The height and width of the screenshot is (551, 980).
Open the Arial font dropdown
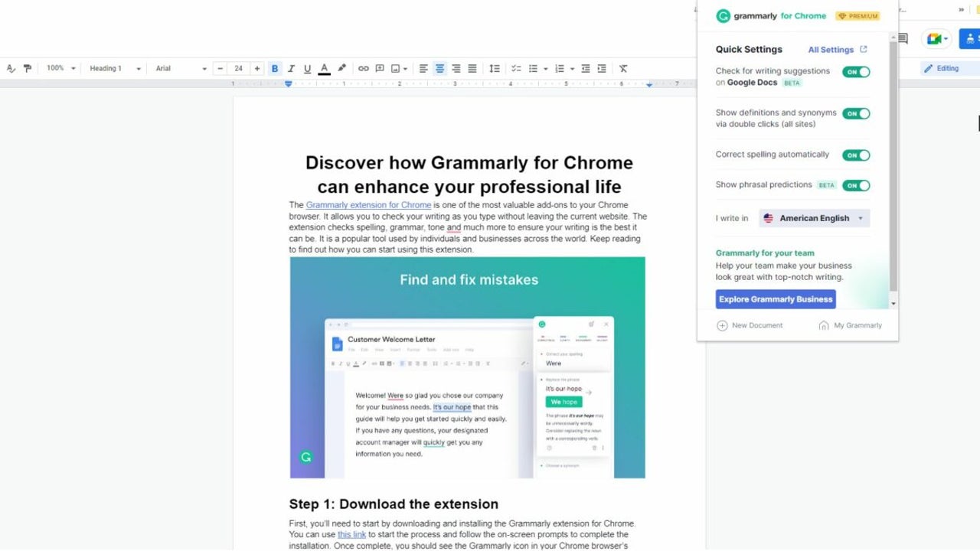click(x=181, y=69)
